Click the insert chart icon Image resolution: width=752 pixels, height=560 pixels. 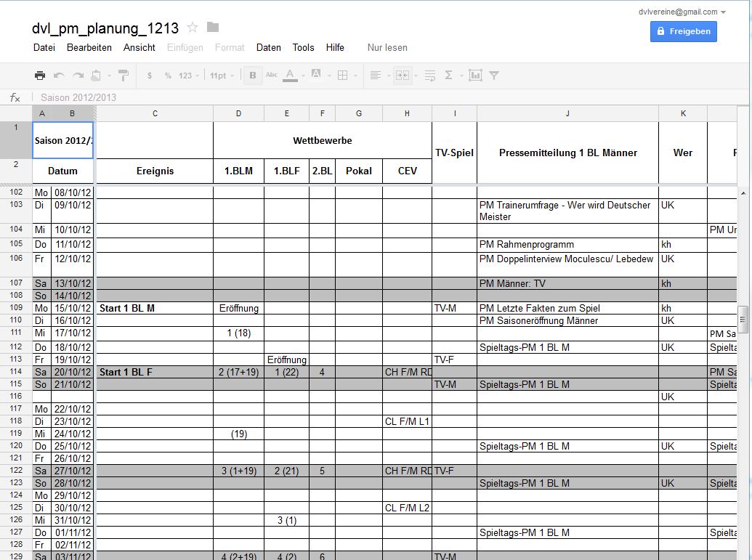point(475,75)
